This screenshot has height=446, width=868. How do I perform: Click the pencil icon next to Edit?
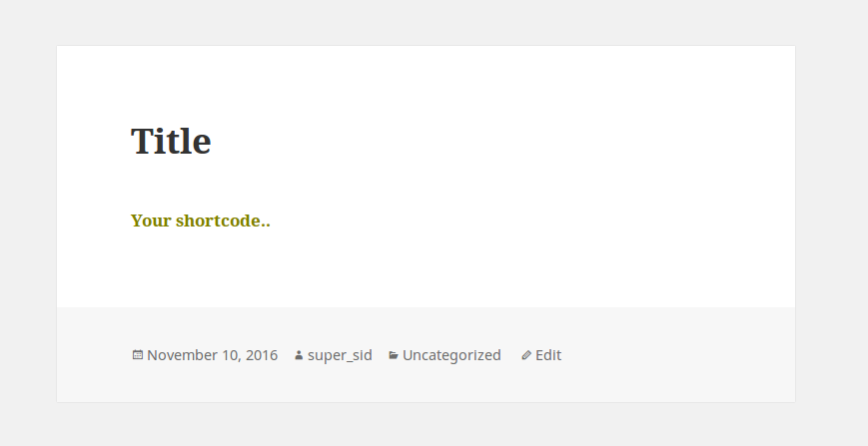click(x=526, y=355)
